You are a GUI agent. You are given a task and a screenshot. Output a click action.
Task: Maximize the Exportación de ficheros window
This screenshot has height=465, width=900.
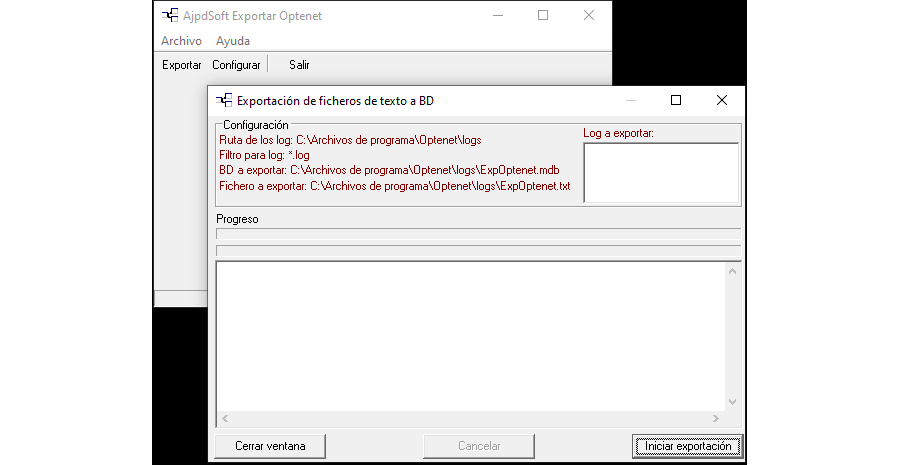(x=676, y=100)
